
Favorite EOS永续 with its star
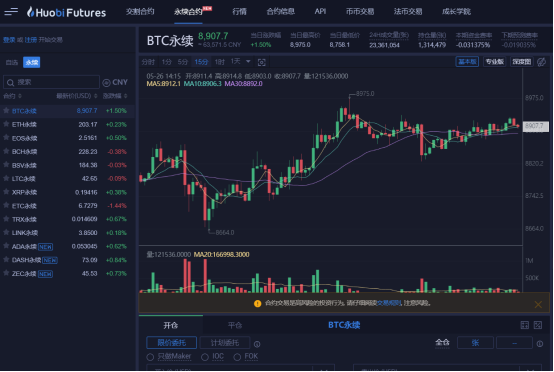[x=6, y=138]
